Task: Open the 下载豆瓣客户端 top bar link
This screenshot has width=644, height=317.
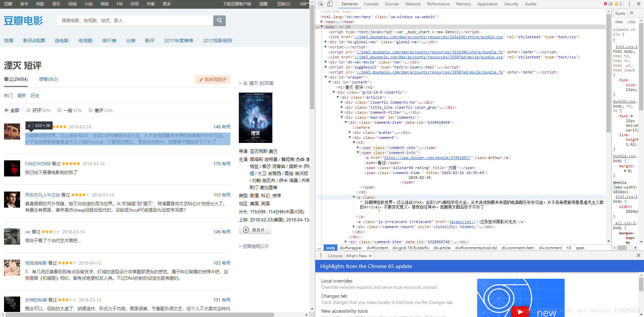Action: [237, 4]
